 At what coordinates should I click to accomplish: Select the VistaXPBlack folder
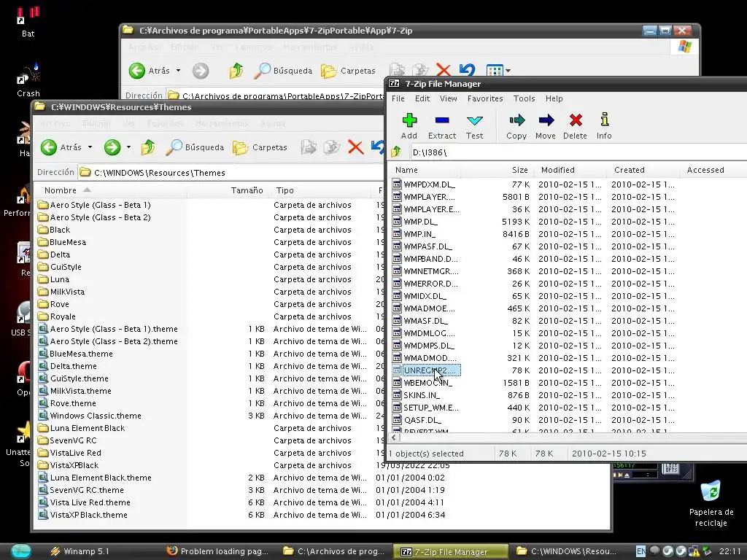69,465
